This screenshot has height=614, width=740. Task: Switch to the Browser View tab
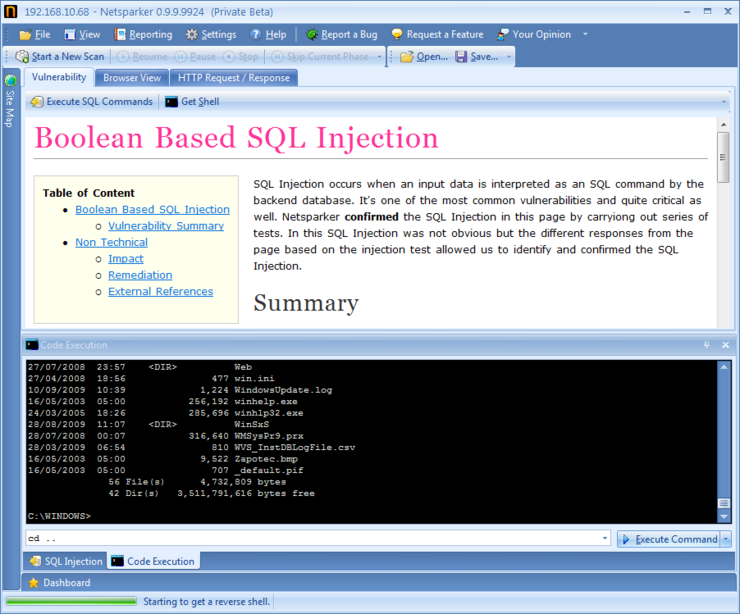pyautogui.click(x=132, y=77)
